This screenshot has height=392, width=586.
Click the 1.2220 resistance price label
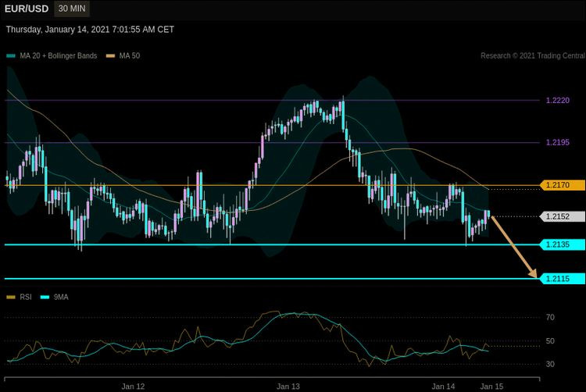pyautogui.click(x=558, y=101)
